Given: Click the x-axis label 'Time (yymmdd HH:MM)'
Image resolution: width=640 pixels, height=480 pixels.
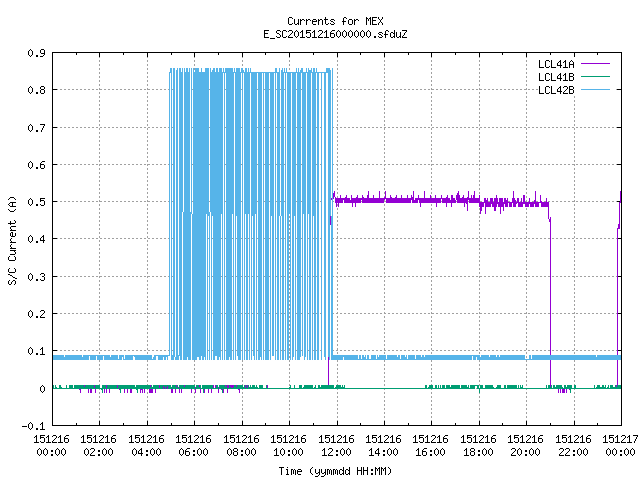Looking at the screenshot, I should 335,471.
